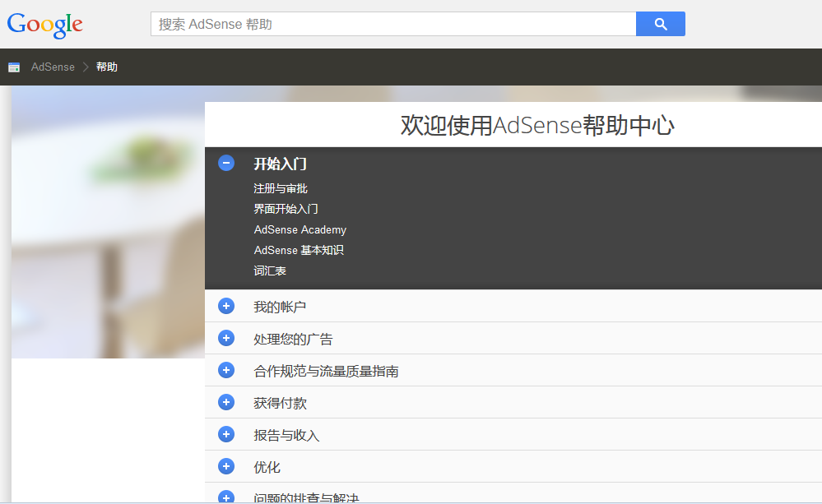
Task: Click the blue search magnifier button
Action: (x=660, y=24)
